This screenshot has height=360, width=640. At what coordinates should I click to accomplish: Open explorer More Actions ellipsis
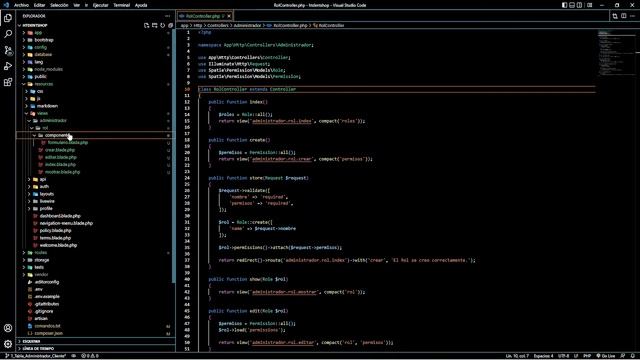tap(167, 16)
